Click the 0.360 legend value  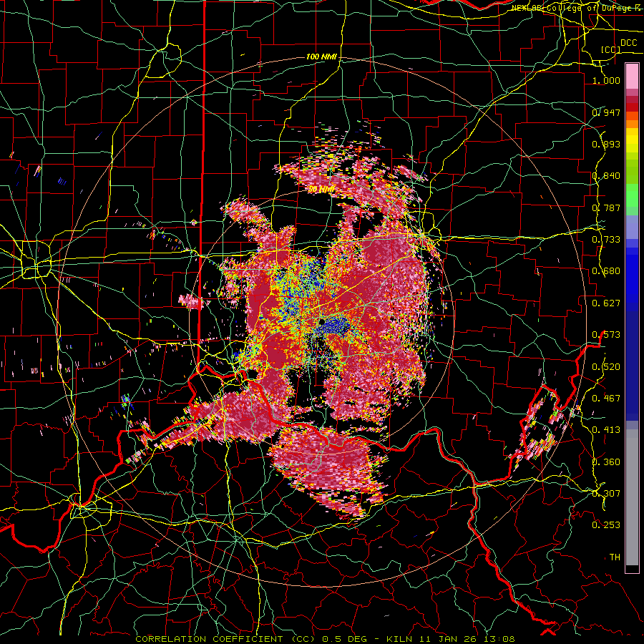point(606,462)
